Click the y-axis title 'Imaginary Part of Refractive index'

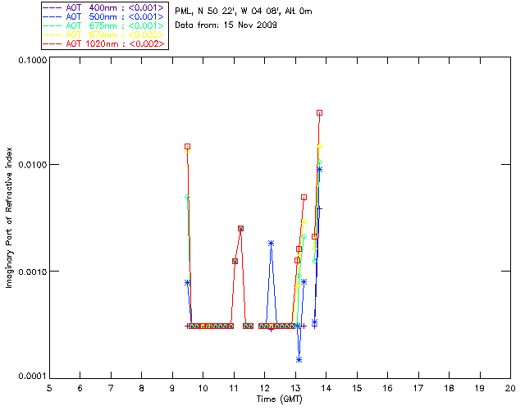coord(9,217)
